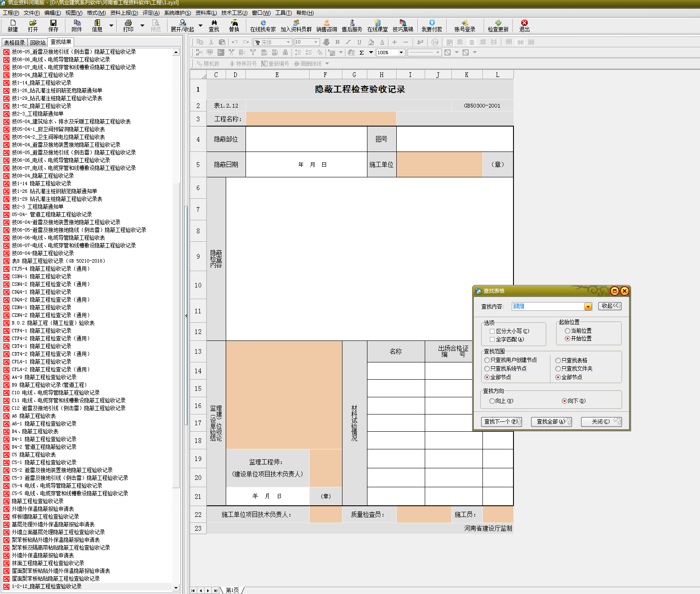
Task: Open the 查找内容 history dropdown arrow
Action: [588, 306]
